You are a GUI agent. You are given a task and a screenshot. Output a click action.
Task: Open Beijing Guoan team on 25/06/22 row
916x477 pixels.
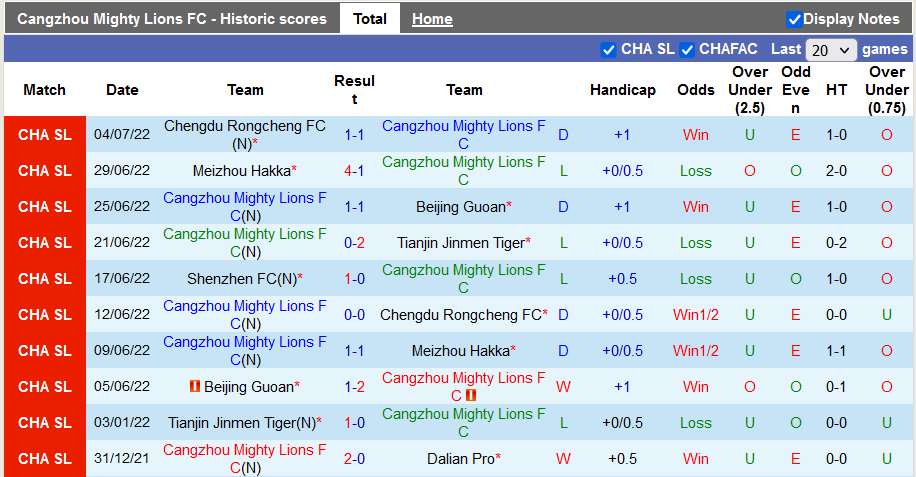point(460,207)
